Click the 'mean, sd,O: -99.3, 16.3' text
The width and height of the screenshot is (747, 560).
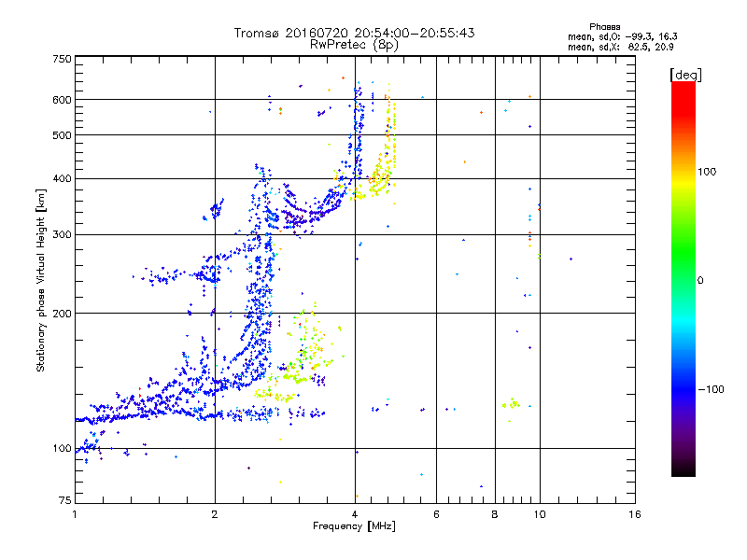[x=623, y=36]
